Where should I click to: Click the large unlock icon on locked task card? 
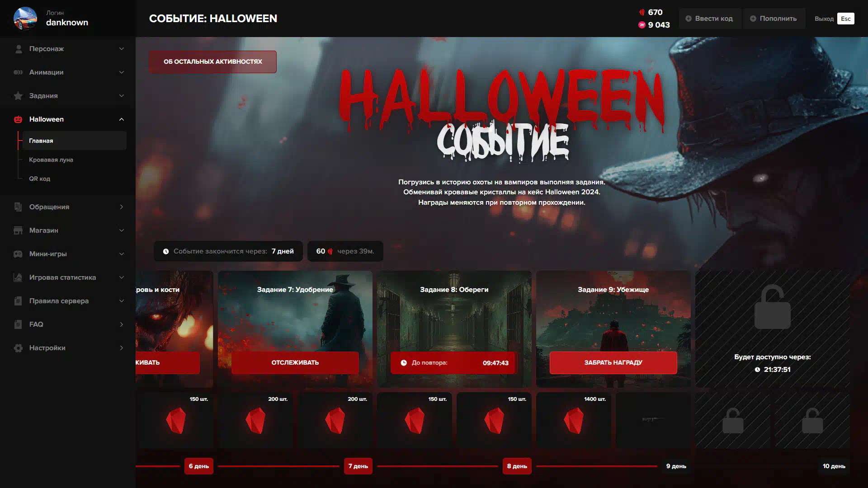click(x=773, y=307)
